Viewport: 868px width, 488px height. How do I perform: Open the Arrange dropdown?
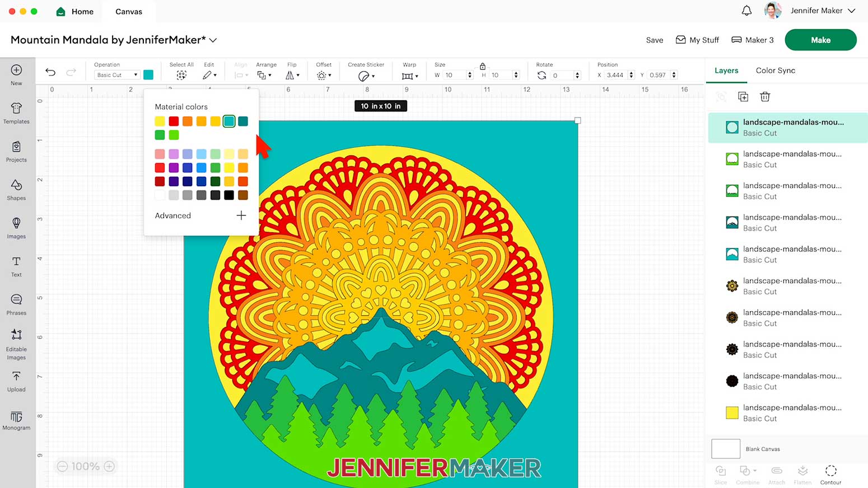[264, 75]
